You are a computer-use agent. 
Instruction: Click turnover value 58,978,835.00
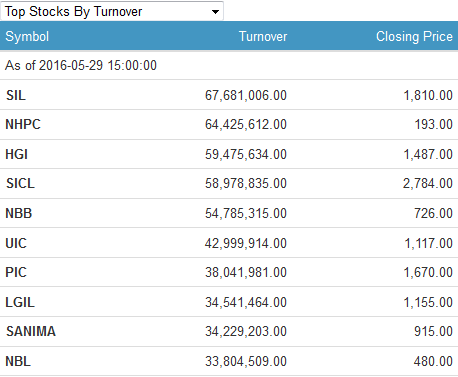(246, 183)
